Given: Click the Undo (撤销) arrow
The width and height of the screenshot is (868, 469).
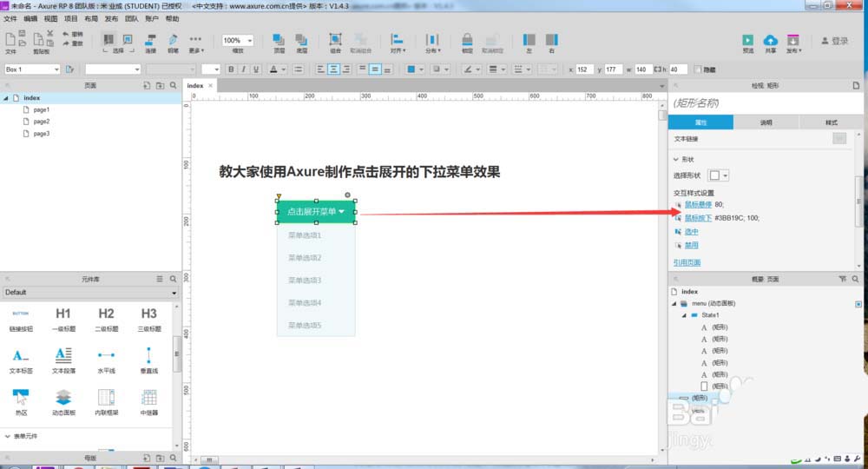Looking at the screenshot, I should pyautogui.click(x=66, y=35).
